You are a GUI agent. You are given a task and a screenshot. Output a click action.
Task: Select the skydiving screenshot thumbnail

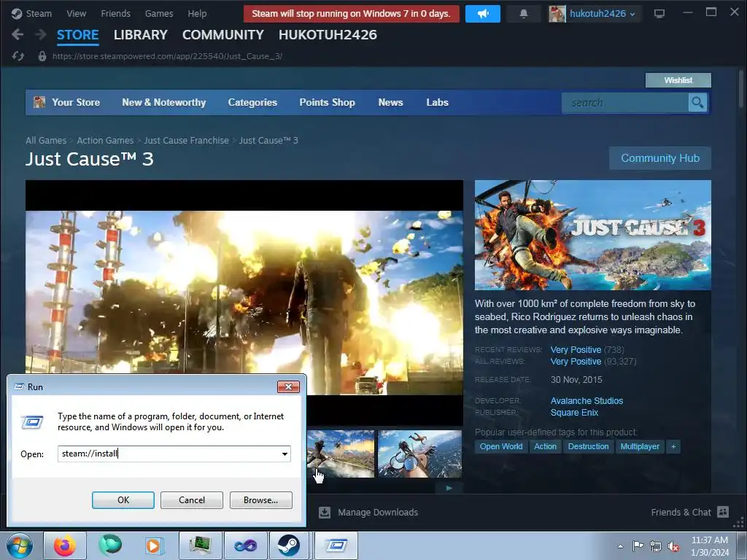419,454
